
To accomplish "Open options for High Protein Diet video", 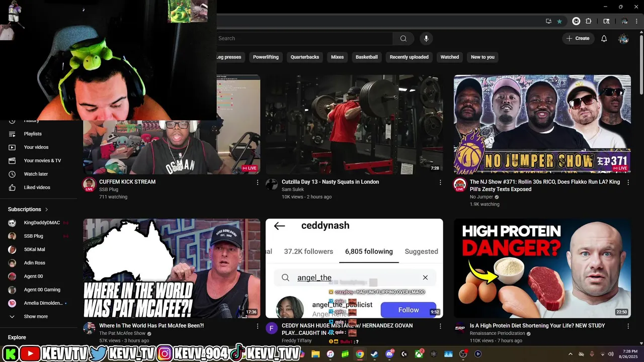I will click(628, 326).
